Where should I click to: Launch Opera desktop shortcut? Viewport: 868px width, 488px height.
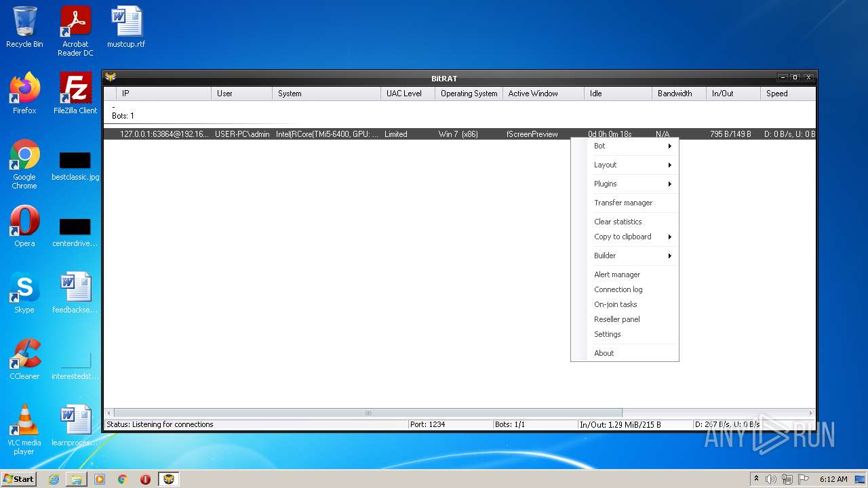tap(24, 226)
